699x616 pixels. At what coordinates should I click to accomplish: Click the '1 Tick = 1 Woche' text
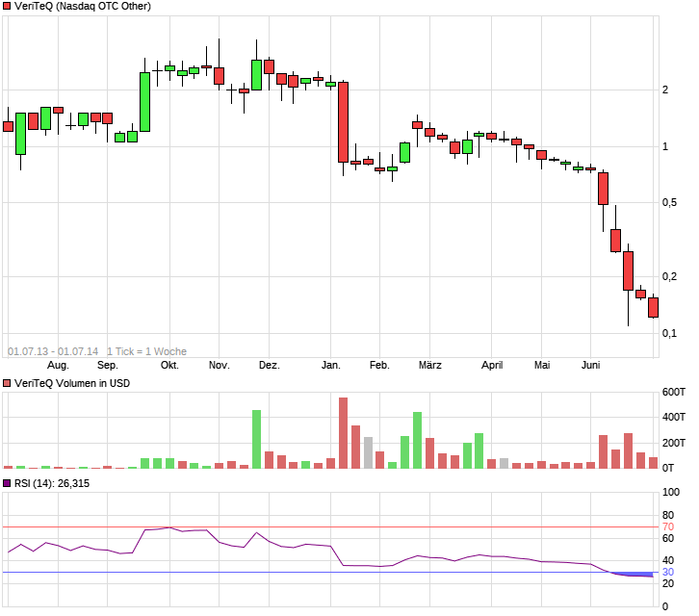146,351
